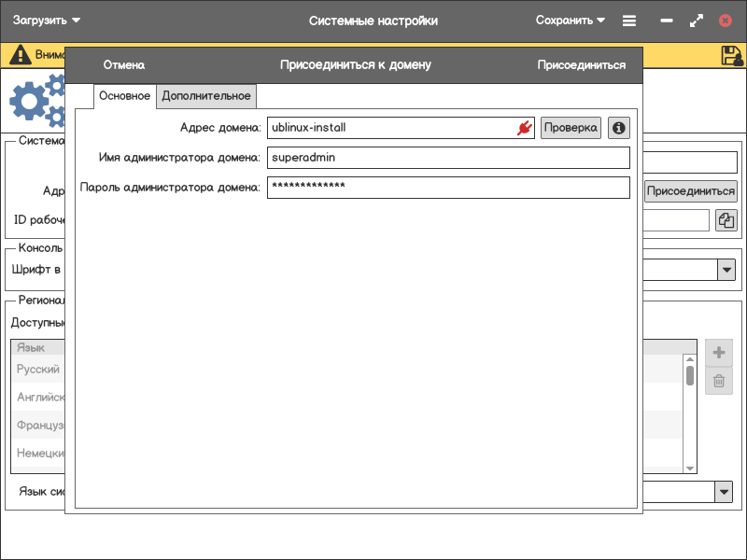747x560 pixels.
Task: Expand the Загрузить dropdown menu
Action: pos(47,21)
